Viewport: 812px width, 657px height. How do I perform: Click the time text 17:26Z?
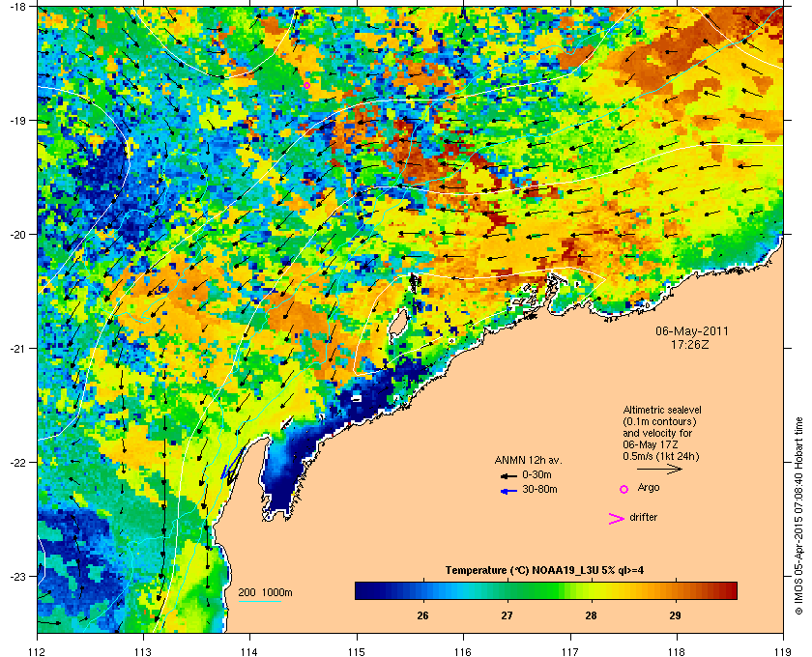(692, 344)
